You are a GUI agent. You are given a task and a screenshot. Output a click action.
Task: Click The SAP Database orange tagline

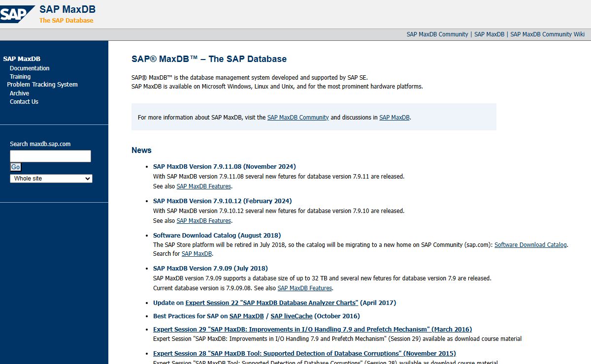click(66, 21)
